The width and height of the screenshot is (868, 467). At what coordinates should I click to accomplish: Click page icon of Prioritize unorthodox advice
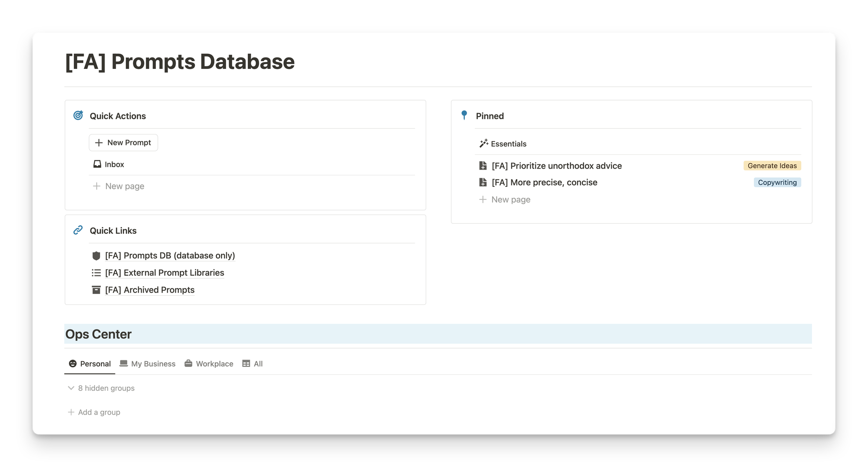point(483,166)
